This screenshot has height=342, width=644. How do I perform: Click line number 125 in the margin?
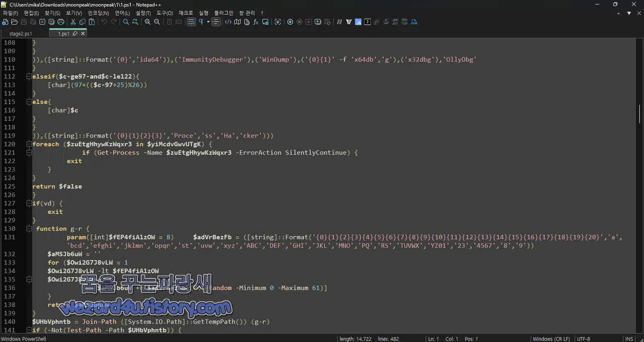coord(10,186)
